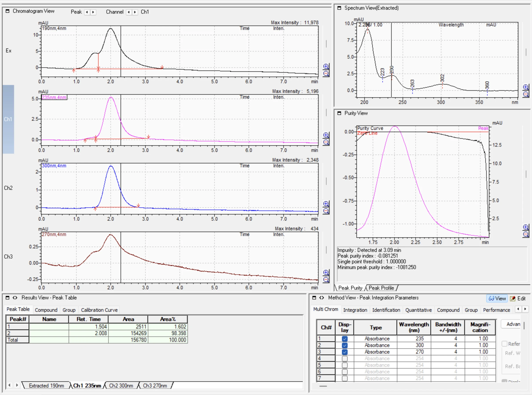Zoom in on the Ch1 235nm chromatogram
The height and width of the screenshot is (395, 532).
[x=326, y=135]
